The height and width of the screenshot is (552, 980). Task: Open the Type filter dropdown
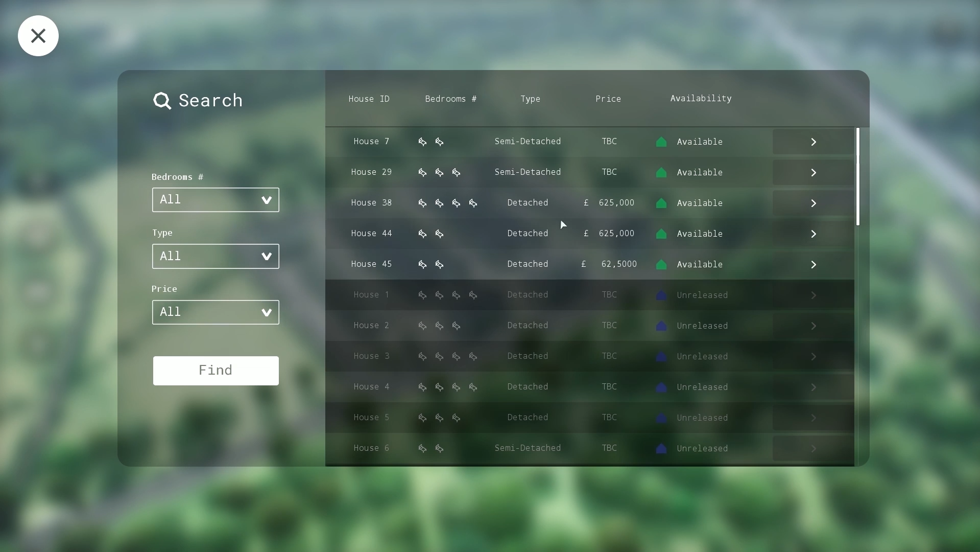216,256
